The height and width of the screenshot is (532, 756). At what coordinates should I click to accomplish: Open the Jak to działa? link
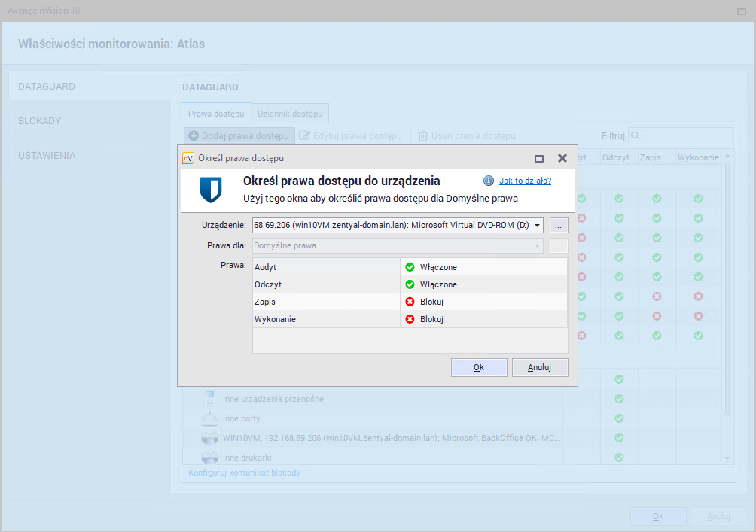525,181
